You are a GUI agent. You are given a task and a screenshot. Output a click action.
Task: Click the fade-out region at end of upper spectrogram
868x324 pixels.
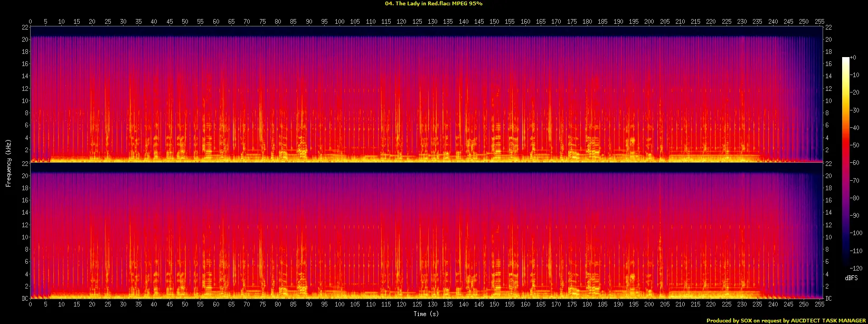click(x=803, y=95)
